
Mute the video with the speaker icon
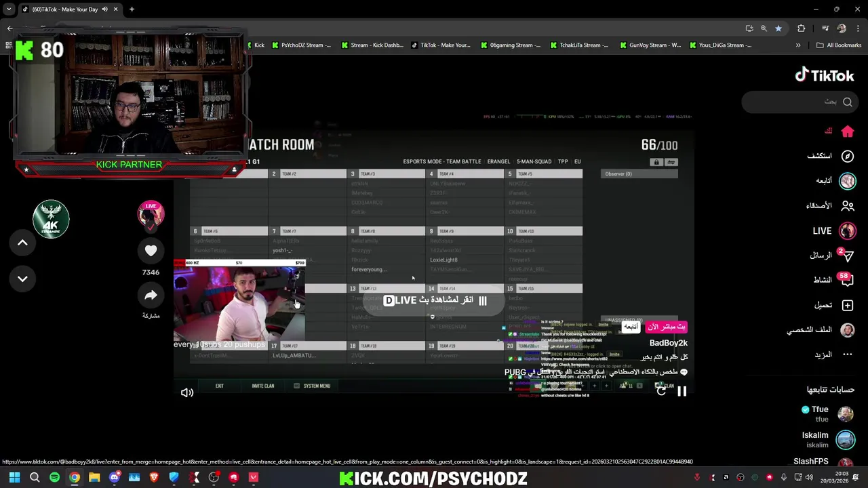(x=187, y=392)
